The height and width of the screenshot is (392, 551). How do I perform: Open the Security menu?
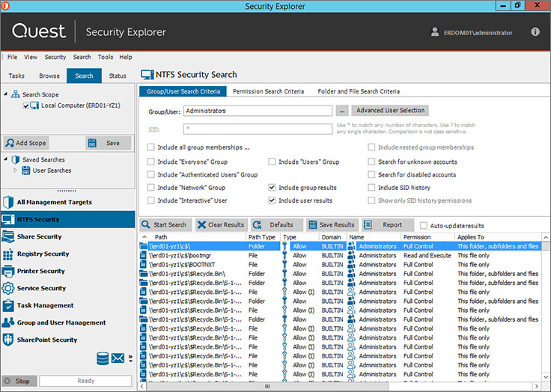click(x=55, y=57)
